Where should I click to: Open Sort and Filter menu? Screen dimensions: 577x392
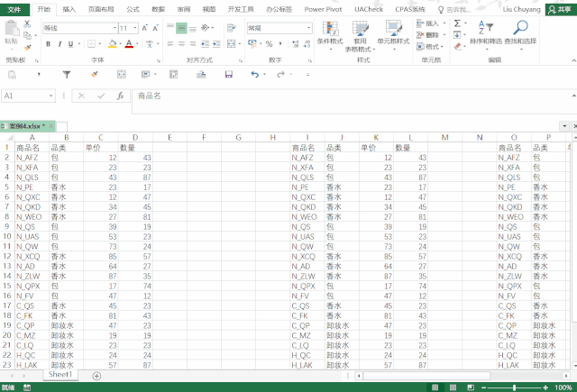coord(486,35)
